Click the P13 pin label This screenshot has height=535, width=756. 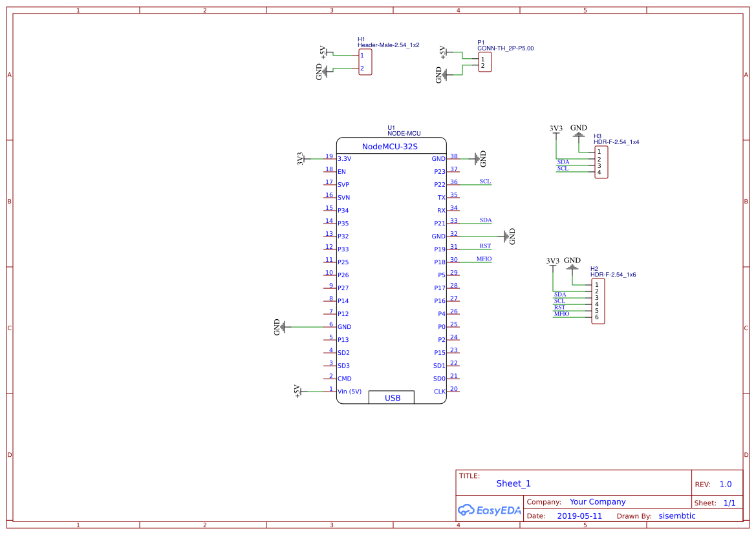click(343, 339)
